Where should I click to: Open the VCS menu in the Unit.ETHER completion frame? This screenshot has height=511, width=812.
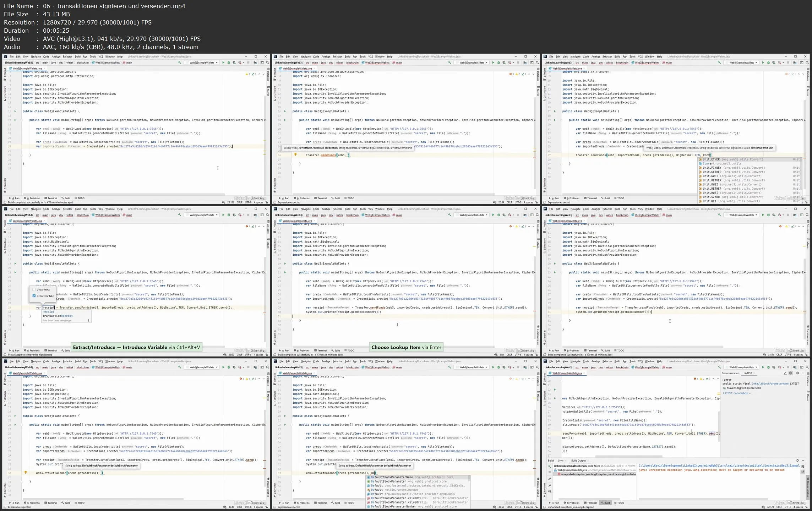coord(640,56)
